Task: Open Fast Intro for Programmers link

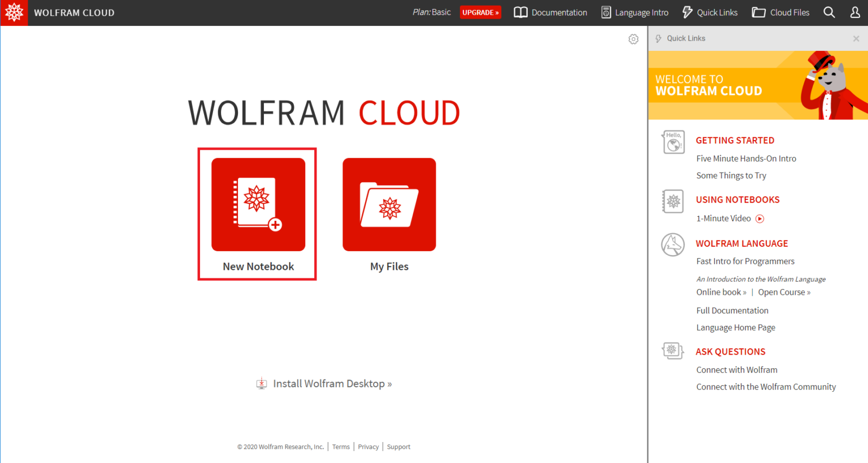Action: pyautogui.click(x=745, y=261)
